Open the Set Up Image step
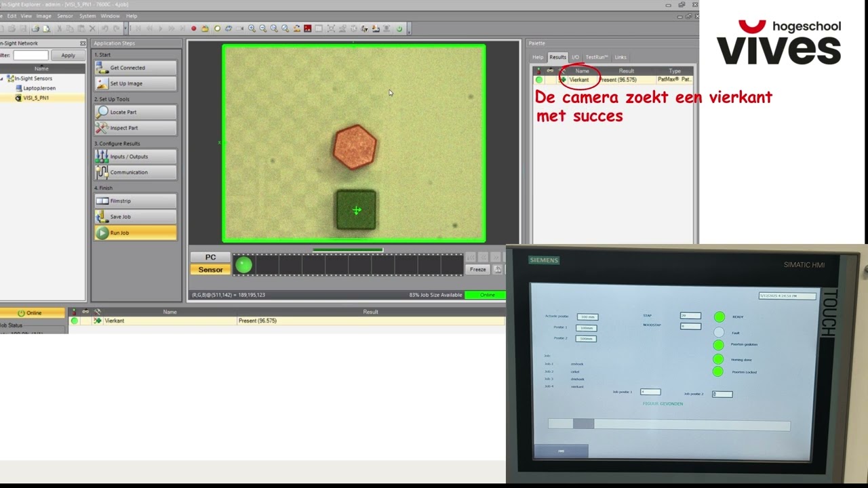The width and height of the screenshot is (868, 488). (x=136, y=83)
